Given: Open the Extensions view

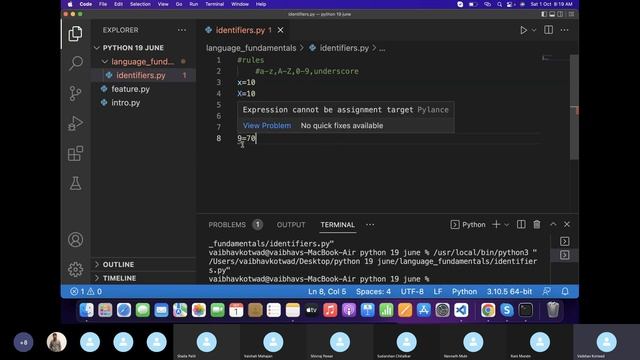Looking at the screenshot, I should pyautogui.click(x=76, y=153).
